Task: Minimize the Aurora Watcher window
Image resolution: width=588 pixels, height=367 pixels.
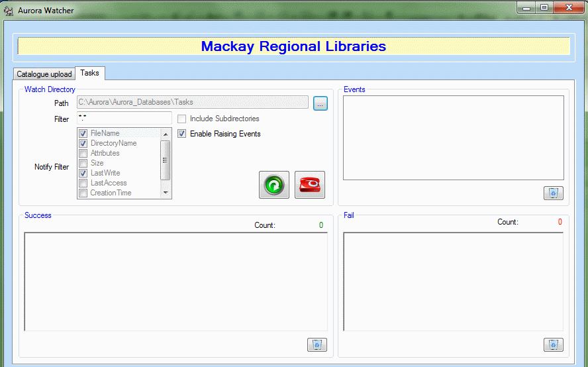Action: tap(526, 8)
